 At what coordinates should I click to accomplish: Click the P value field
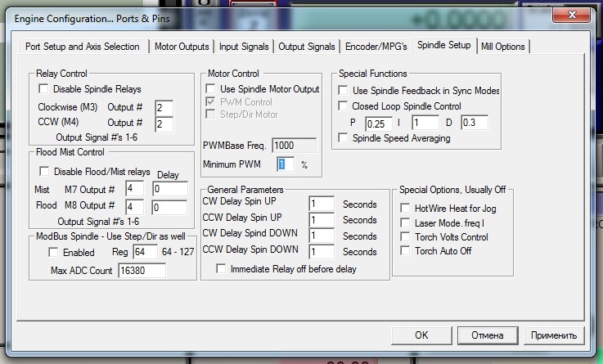(x=379, y=124)
